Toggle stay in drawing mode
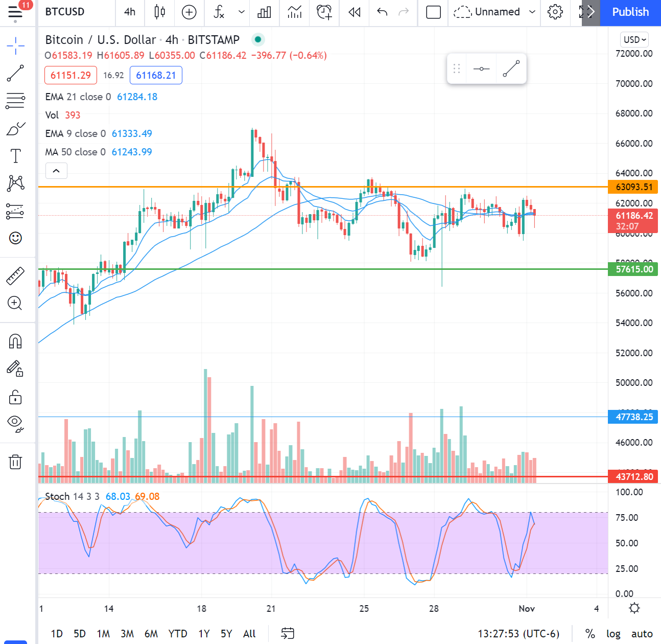Screen dimensions: 661x644 coord(15,369)
